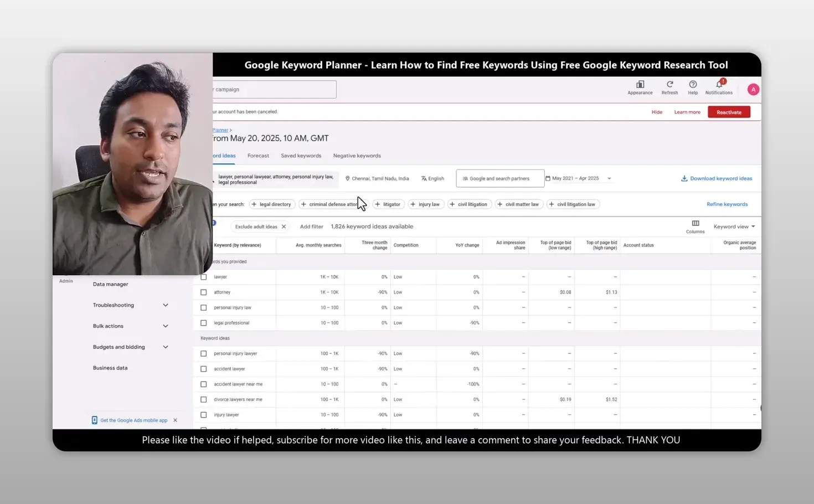Click the 1,826 keyword ideas available text
The width and height of the screenshot is (814, 504).
coord(372,227)
